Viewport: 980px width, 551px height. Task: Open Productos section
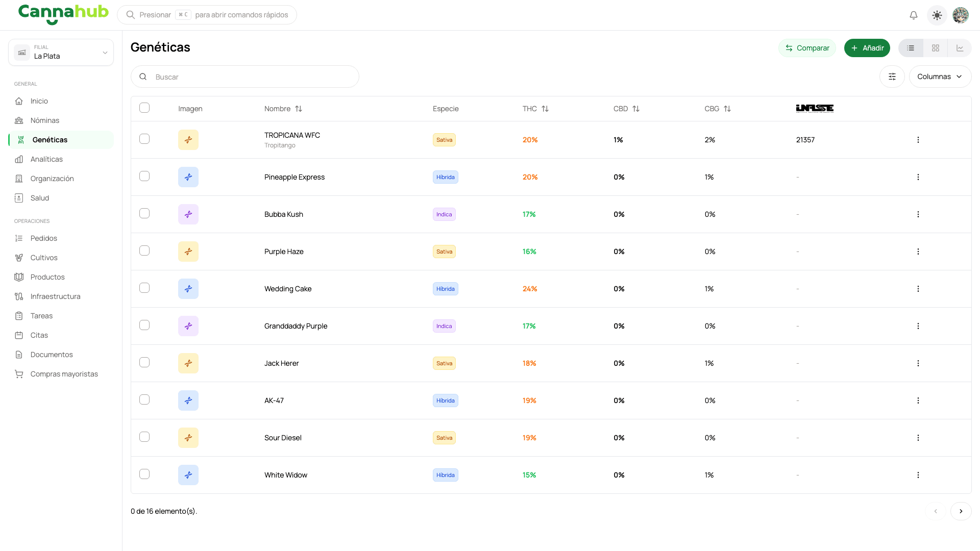click(x=61, y=277)
